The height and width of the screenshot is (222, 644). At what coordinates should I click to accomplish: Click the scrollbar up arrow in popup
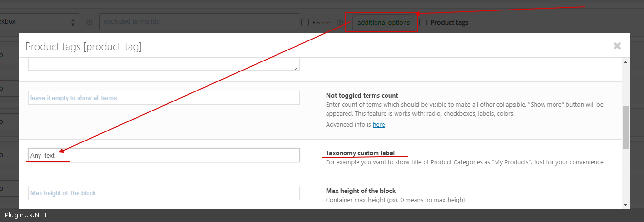pos(625,62)
